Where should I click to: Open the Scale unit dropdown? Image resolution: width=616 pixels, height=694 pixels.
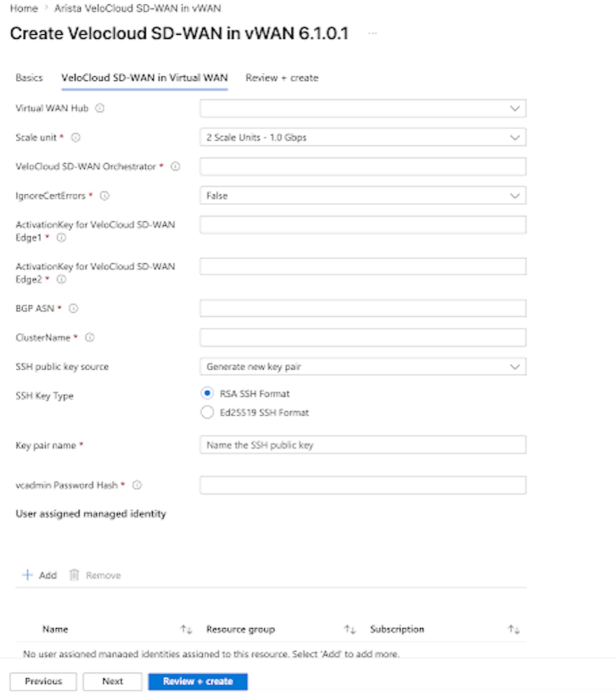click(363, 138)
